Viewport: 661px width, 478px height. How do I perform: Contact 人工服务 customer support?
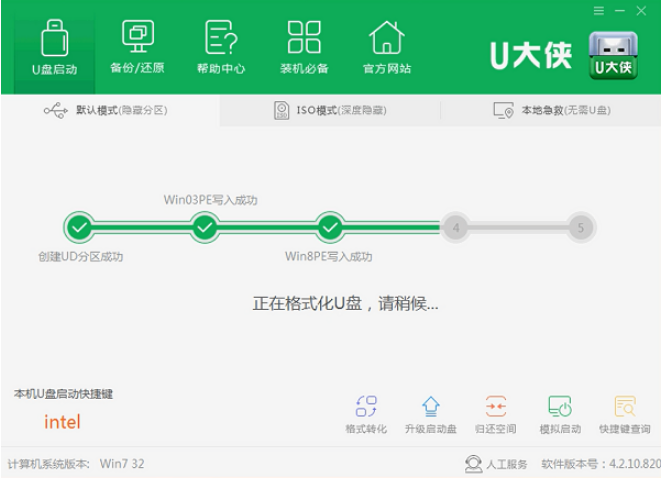coord(496,464)
